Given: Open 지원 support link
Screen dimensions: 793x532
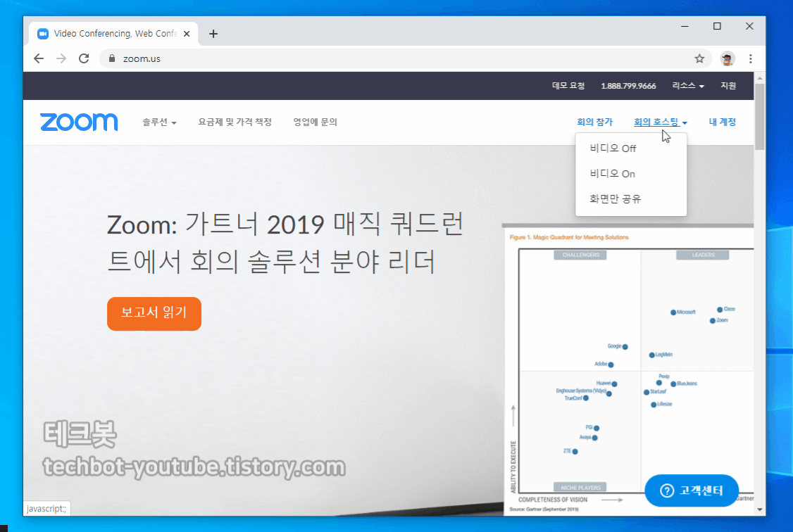Looking at the screenshot, I should point(728,86).
